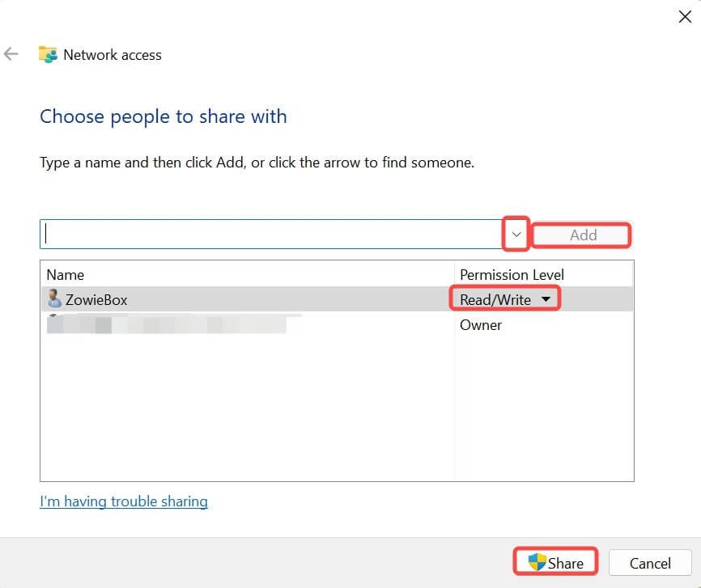Viewport: 701px width, 588px height.
Task: Click the "Choose people to share with" heading
Action: point(164,116)
